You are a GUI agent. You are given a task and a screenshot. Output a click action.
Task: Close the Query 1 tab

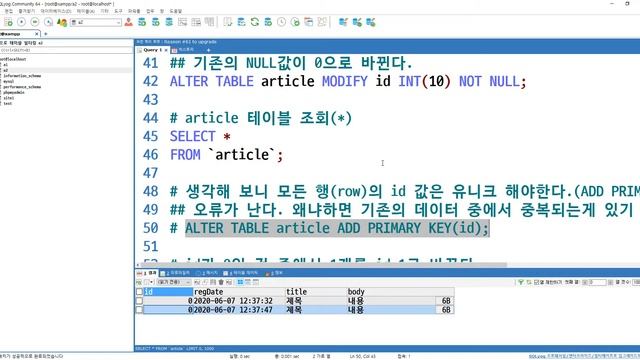pos(166,50)
